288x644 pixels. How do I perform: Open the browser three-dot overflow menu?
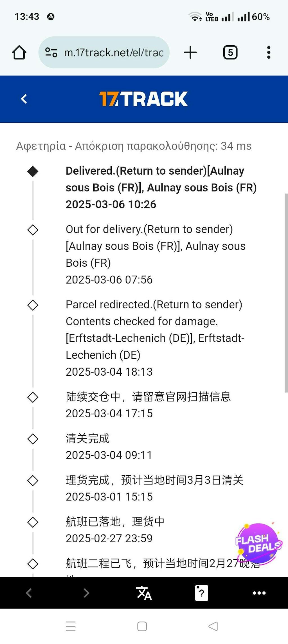pos(269,52)
